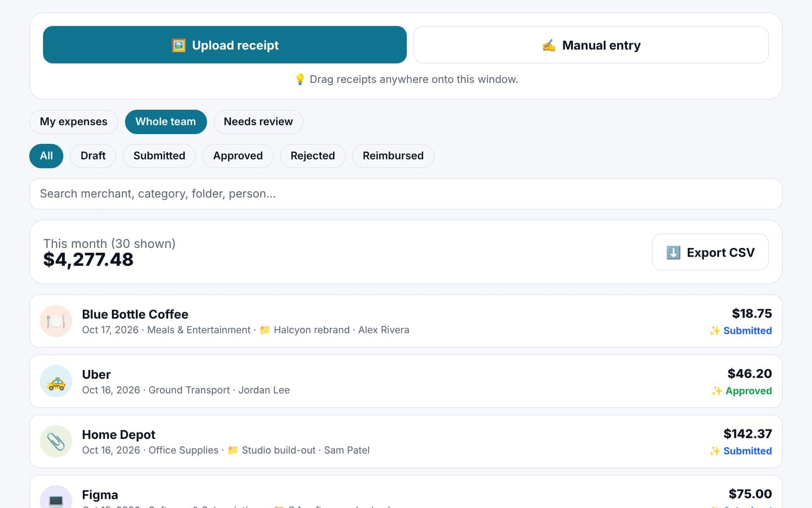The height and width of the screenshot is (508, 812).
Task: Click the sparkle icon beside Uber's Approved status
Action: click(x=717, y=391)
